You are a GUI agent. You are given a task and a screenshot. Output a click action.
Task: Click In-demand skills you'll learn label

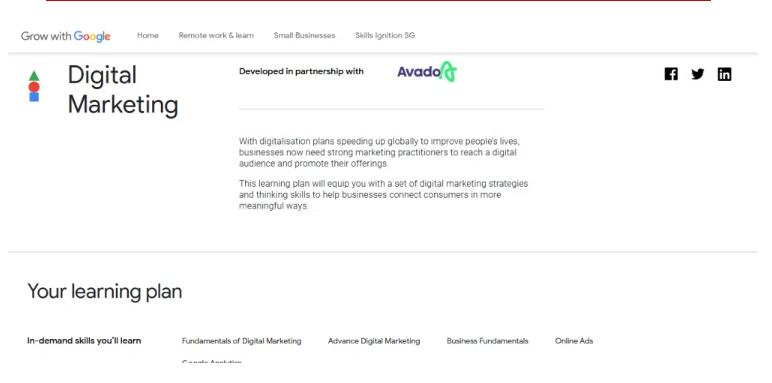(84, 341)
